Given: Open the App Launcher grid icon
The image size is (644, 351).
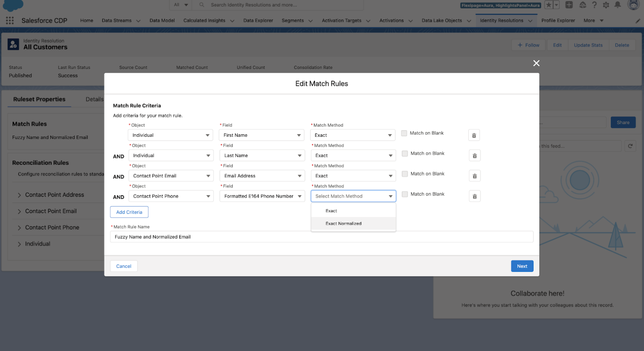Looking at the screenshot, I should pos(10,20).
